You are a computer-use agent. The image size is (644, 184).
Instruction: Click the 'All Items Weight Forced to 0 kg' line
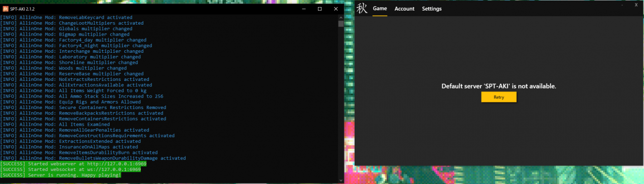pos(73,90)
